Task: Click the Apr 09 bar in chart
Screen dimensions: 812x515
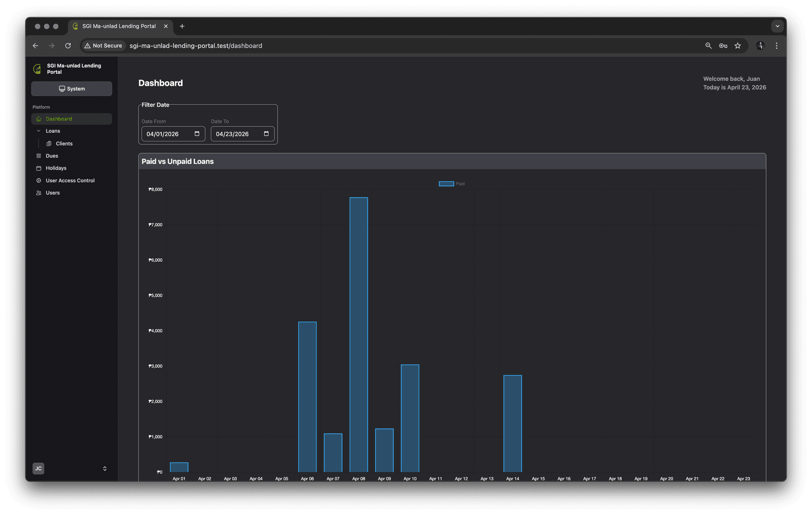Action: pos(384,450)
